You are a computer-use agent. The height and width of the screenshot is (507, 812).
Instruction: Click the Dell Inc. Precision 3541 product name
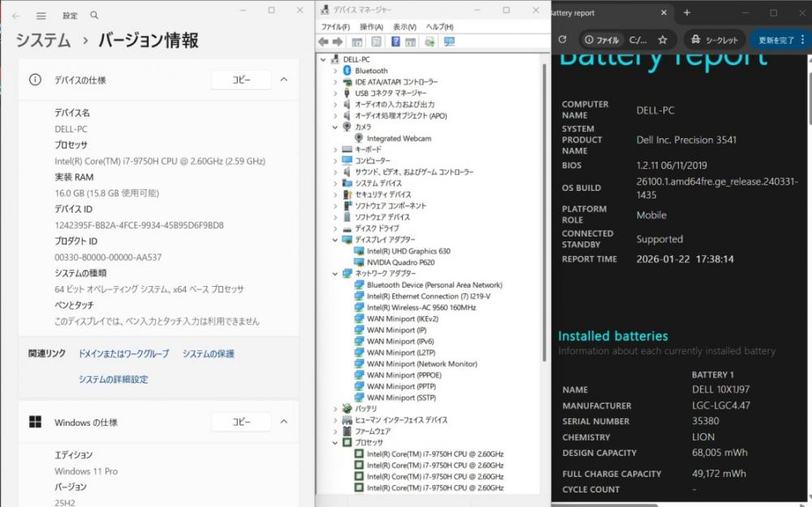[x=686, y=140]
